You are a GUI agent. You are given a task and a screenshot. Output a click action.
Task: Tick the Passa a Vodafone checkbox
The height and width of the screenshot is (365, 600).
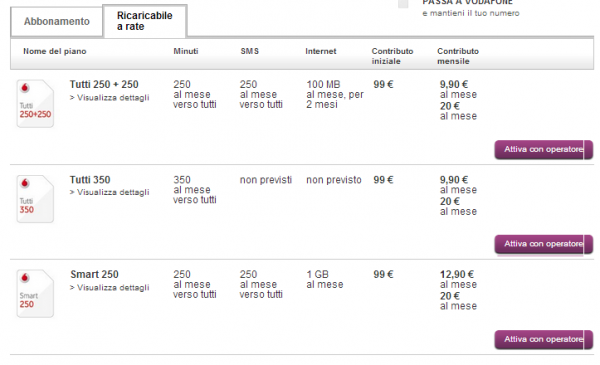point(403,4)
